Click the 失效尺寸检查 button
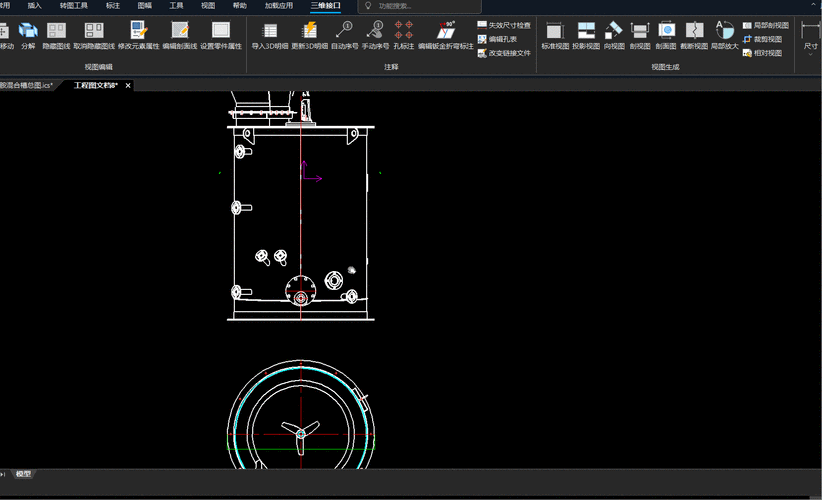The width and height of the screenshot is (822, 500). [503, 25]
